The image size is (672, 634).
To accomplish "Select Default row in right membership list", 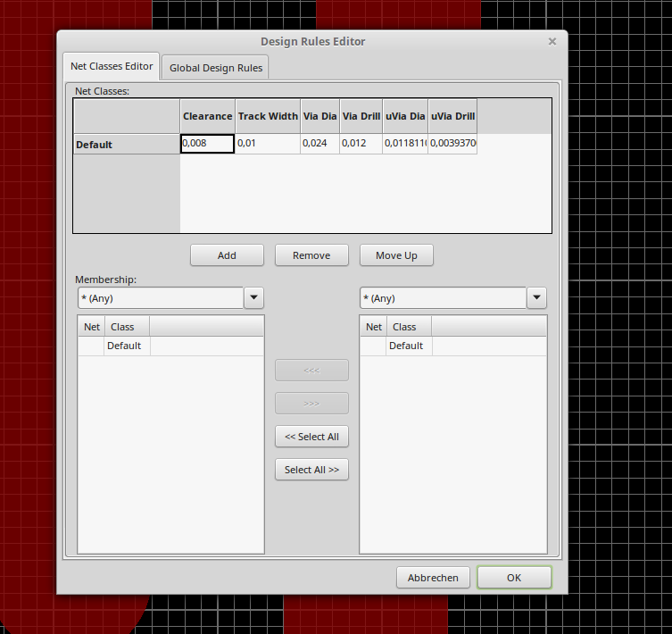I will [x=453, y=346].
